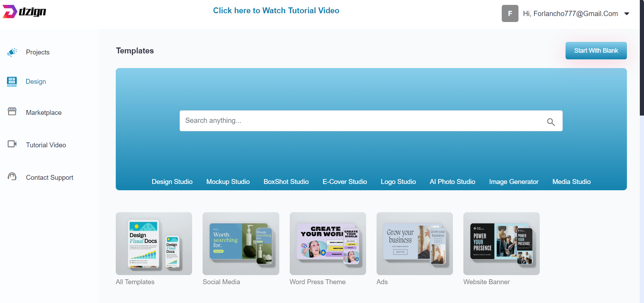Click the Tutorial Video camera icon
Screen dimensions: 644x303
[12, 144]
